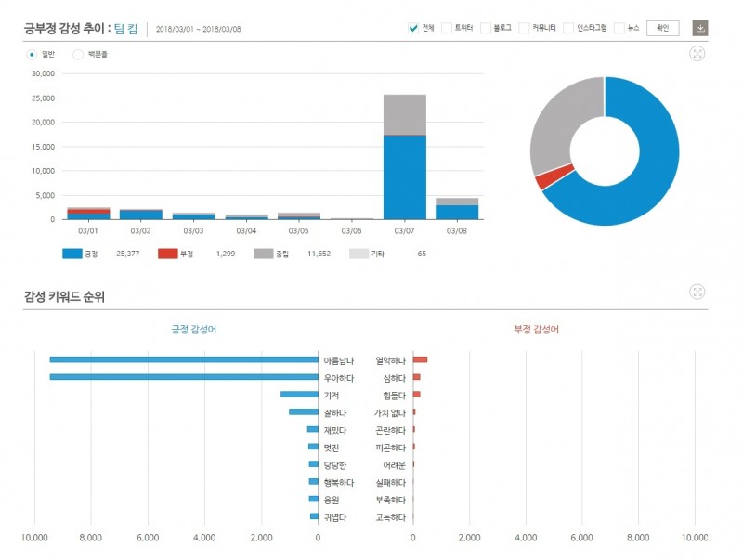Viewport: 743px width, 560px height.
Task: Expand the sentiment trend chart to fullscreen
Action: pyautogui.click(x=697, y=54)
